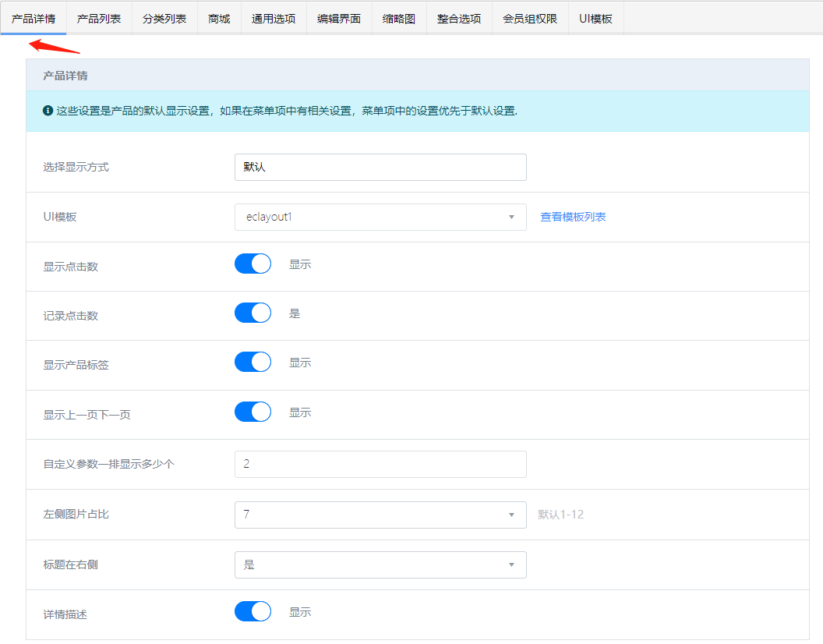Toggle the 显示点击数 switch
Viewport: 823px width, 644px height.
[253, 264]
